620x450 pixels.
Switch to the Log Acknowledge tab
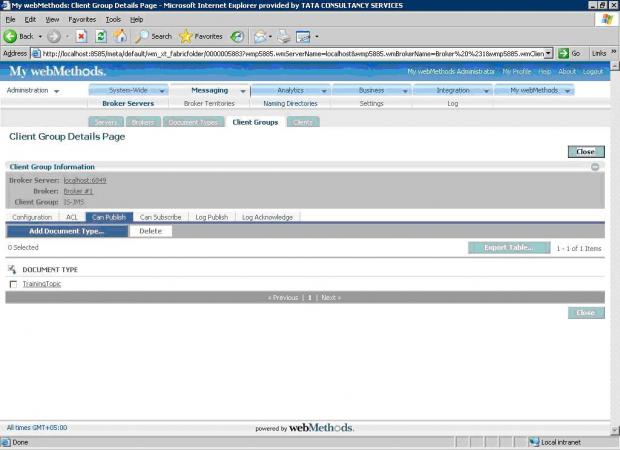point(267,217)
